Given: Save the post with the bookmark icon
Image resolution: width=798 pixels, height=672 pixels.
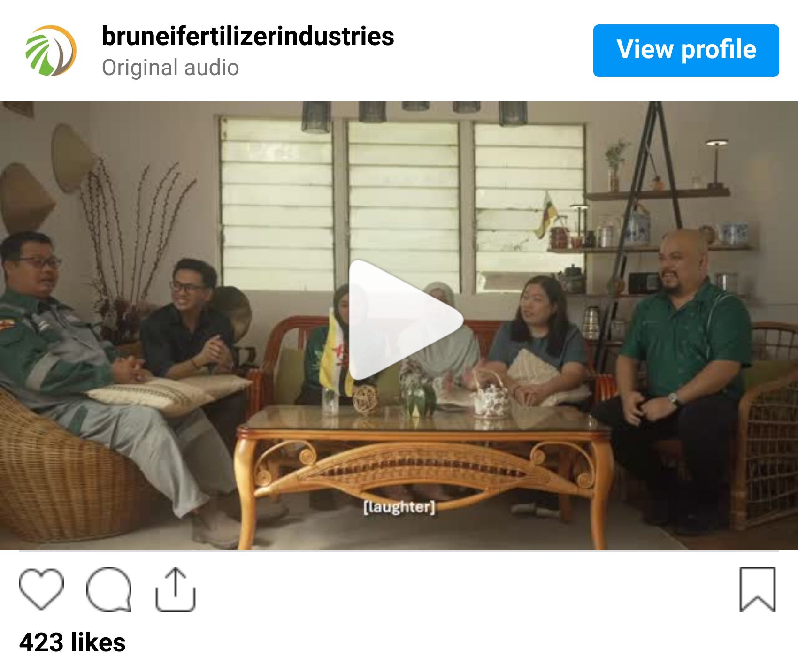Looking at the screenshot, I should [x=757, y=589].
